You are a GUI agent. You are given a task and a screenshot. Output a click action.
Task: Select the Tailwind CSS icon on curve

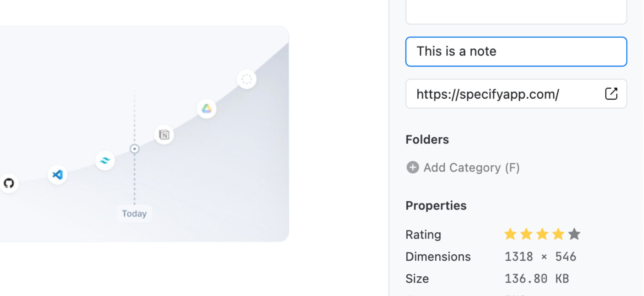coord(105,160)
